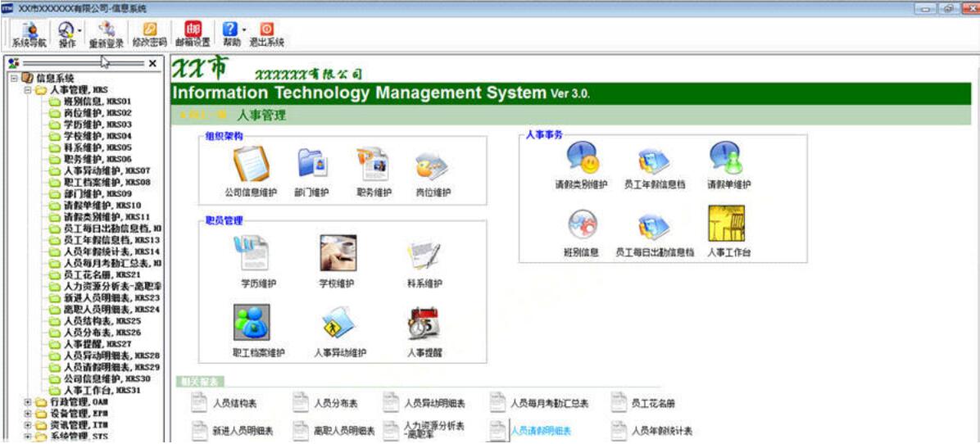Select tree item 员工花名册, HRS21
The image size is (980, 444).
(x=102, y=274)
